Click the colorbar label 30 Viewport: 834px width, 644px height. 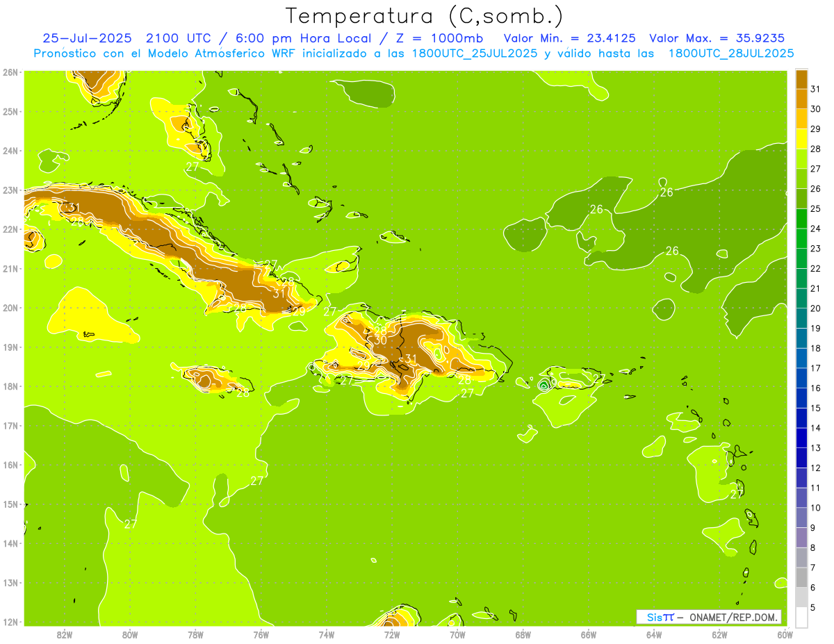(x=816, y=109)
